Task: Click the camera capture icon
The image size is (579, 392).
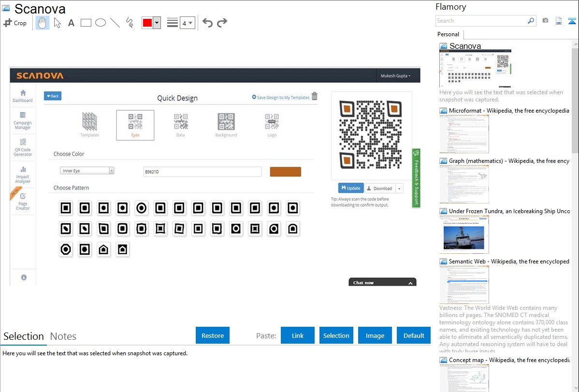Action: (x=545, y=21)
